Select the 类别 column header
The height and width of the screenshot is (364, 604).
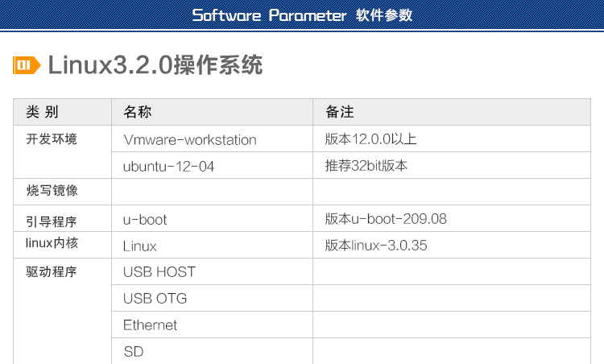[x=42, y=112]
